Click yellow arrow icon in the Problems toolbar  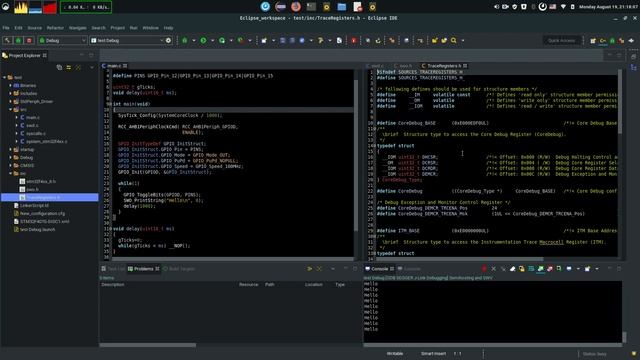(310, 269)
